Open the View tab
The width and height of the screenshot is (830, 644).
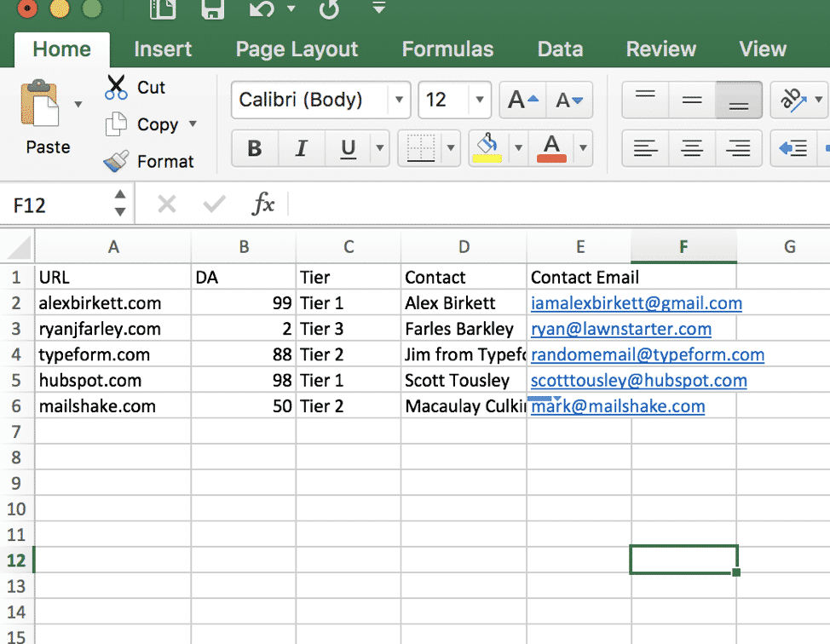[763, 49]
